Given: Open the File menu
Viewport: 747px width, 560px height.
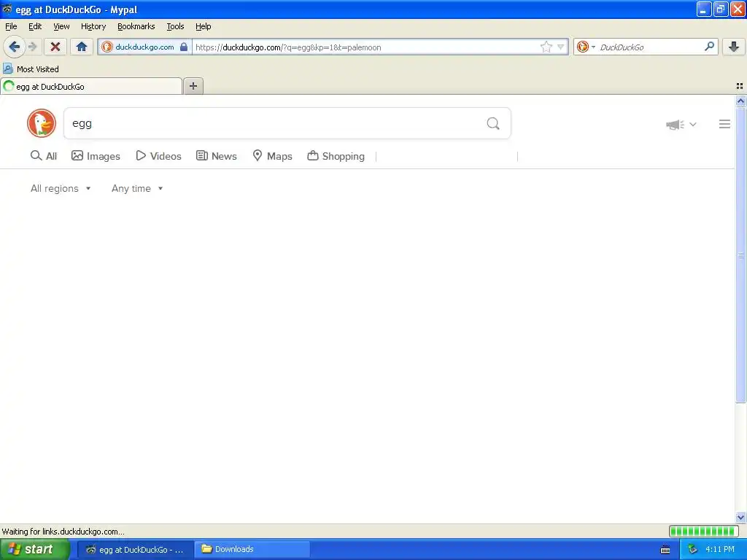Looking at the screenshot, I should point(11,26).
